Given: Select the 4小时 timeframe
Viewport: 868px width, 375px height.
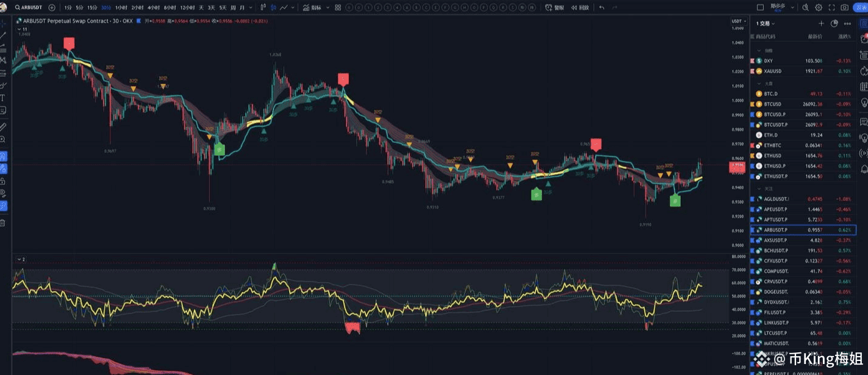Looking at the screenshot, I should click(153, 7).
